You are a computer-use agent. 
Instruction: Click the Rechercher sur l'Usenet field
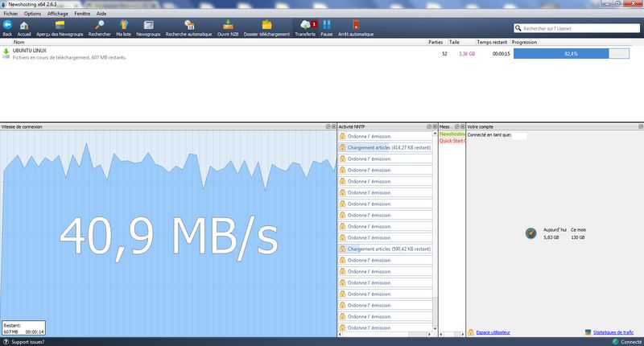click(x=580, y=27)
